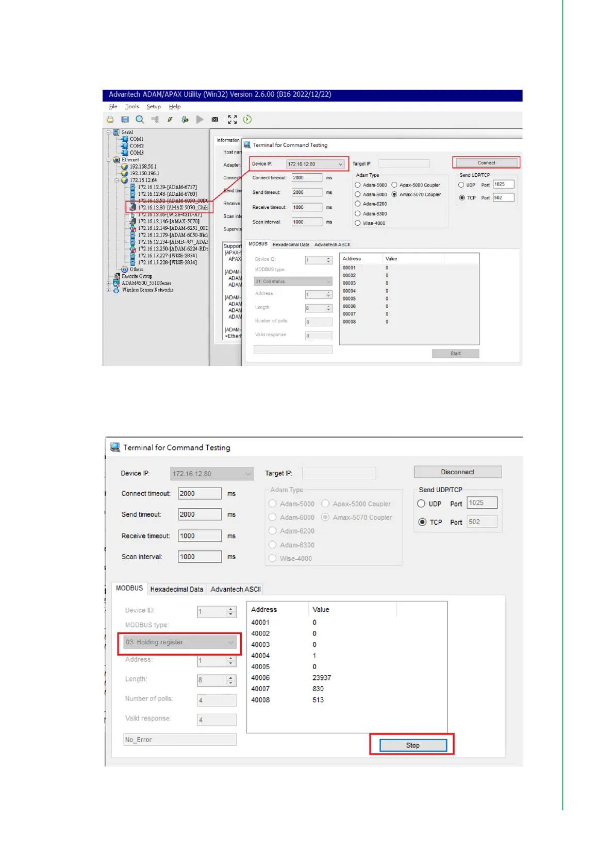Viewport: 614px width, 868px height.
Task: Click the green circular refresh icon
Action: point(247,120)
